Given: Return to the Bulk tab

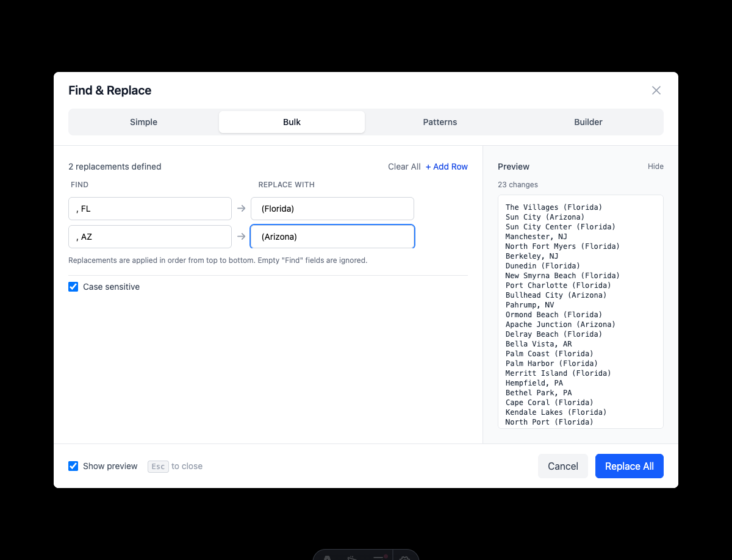Looking at the screenshot, I should 292,121.
